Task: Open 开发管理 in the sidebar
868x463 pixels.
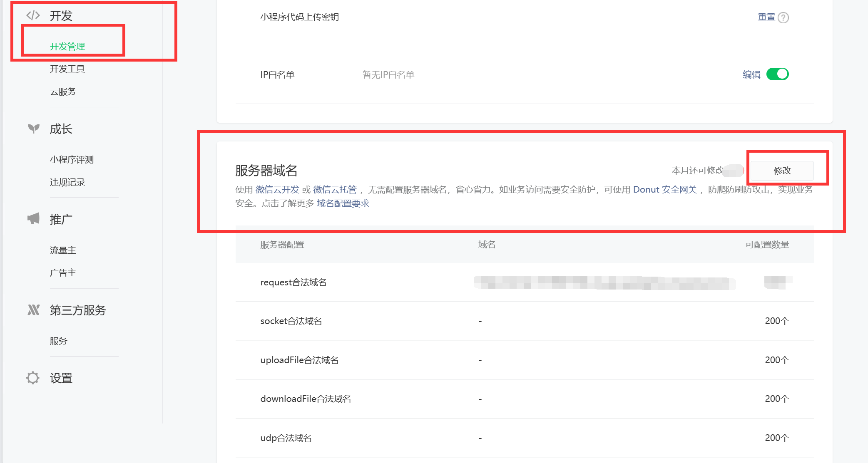Action: pyautogui.click(x=67, y=46)
